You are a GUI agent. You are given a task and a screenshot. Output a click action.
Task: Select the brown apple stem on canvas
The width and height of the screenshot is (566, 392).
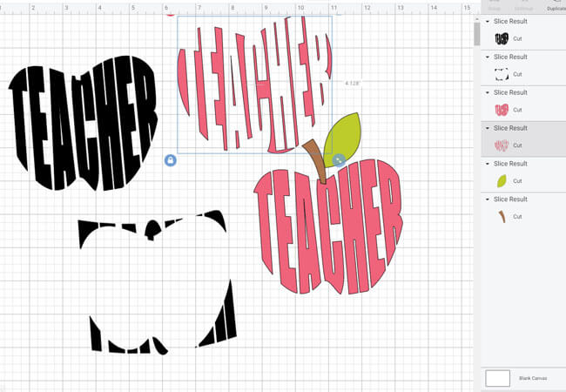pos(318,160)
